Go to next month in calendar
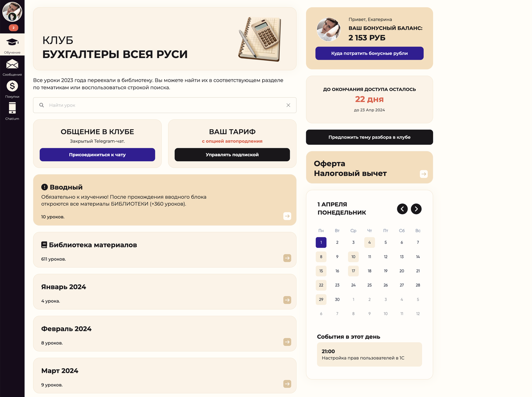This screenshot has height=397, width=532. pyautogui.click(x=416, y=209)
